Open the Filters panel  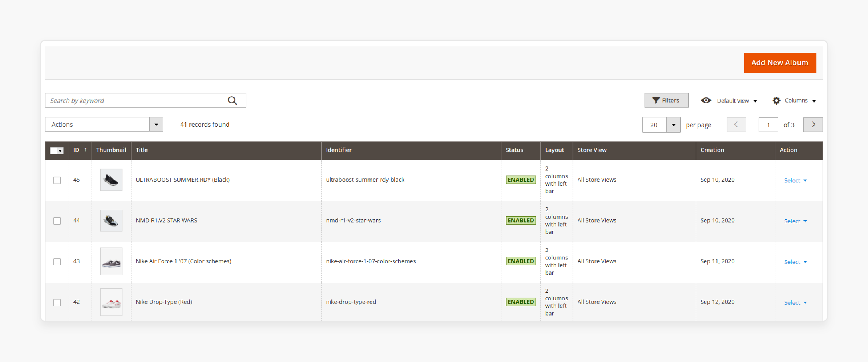click(x=666, y=100)
